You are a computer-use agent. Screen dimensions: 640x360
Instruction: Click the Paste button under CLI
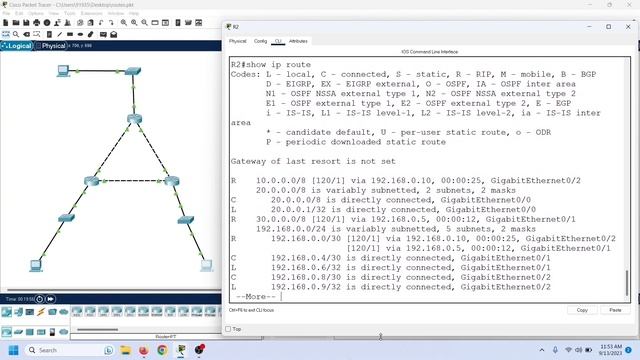(x=615, y=310)
